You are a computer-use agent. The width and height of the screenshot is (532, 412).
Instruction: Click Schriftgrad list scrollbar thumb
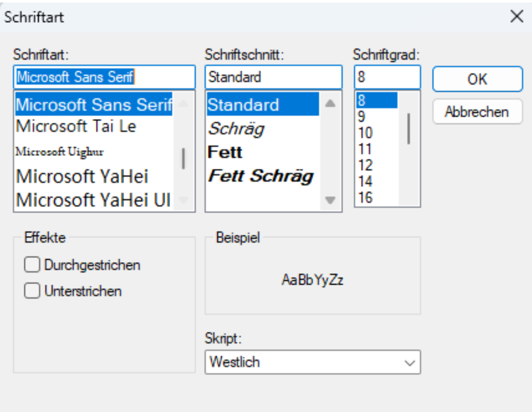click(409, 129)
